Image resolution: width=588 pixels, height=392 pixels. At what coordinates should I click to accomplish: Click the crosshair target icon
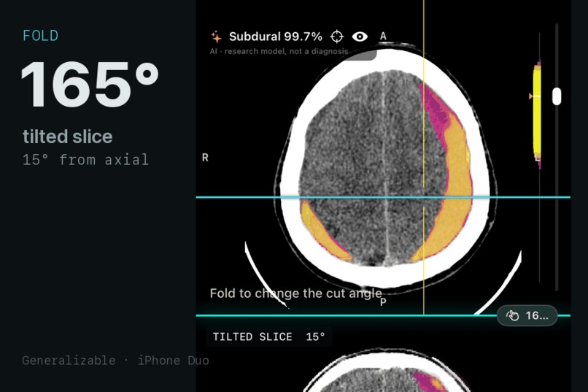(x=337, y=36)
